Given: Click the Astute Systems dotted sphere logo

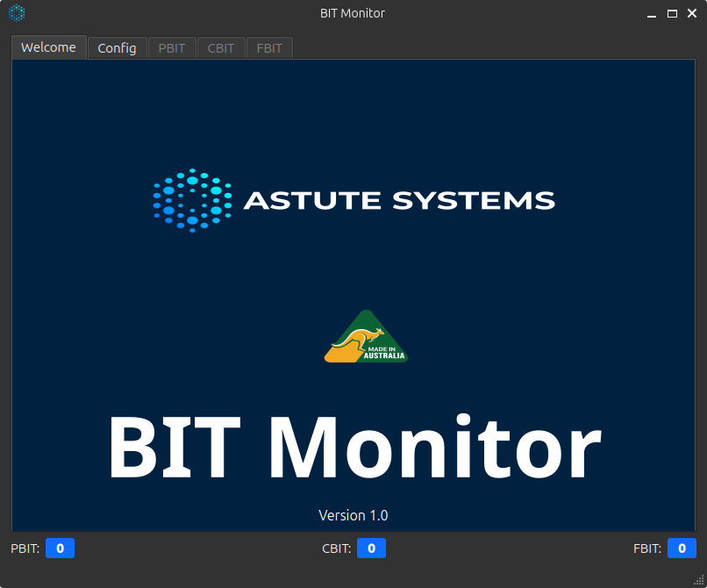Looking at the screenshot, I should tap(190, 200).
